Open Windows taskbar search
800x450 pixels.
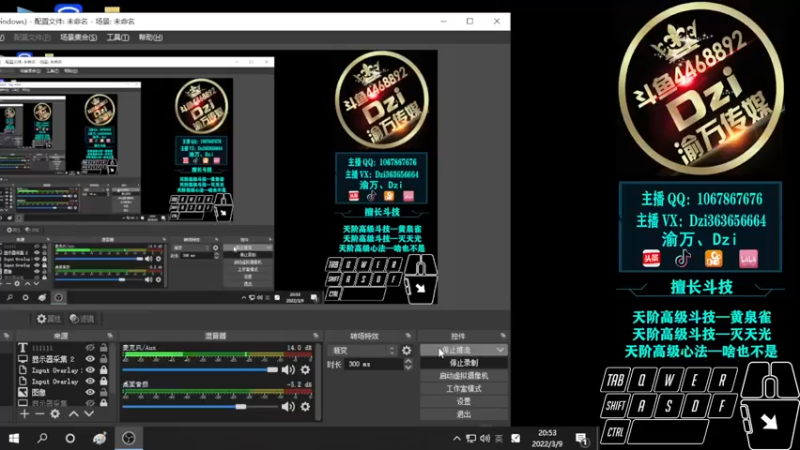(42, 438)
